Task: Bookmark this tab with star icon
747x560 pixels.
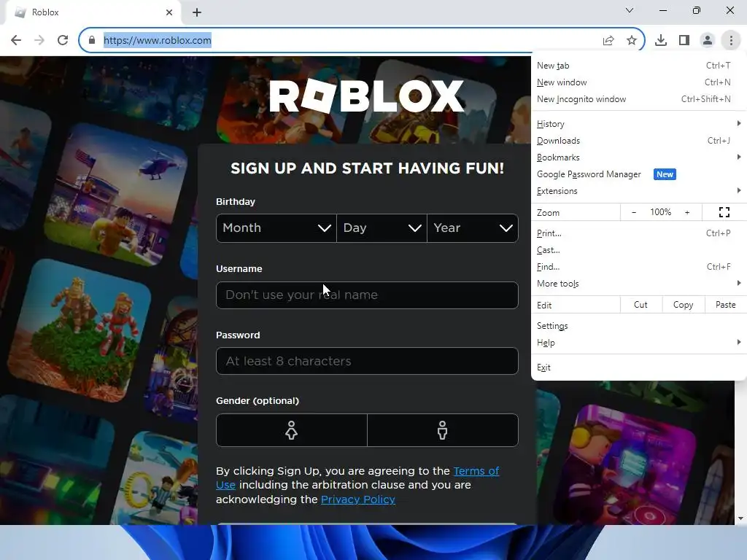Action: tap(632, 40)
